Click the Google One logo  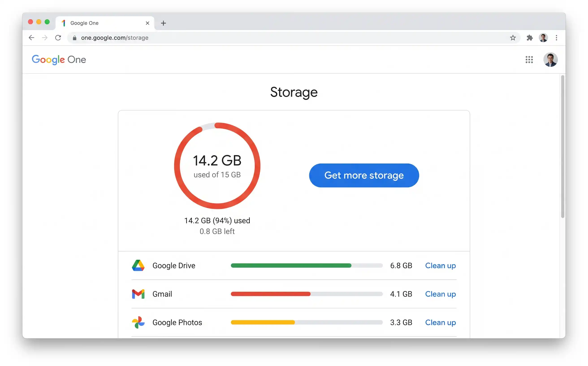click(59, 60)
